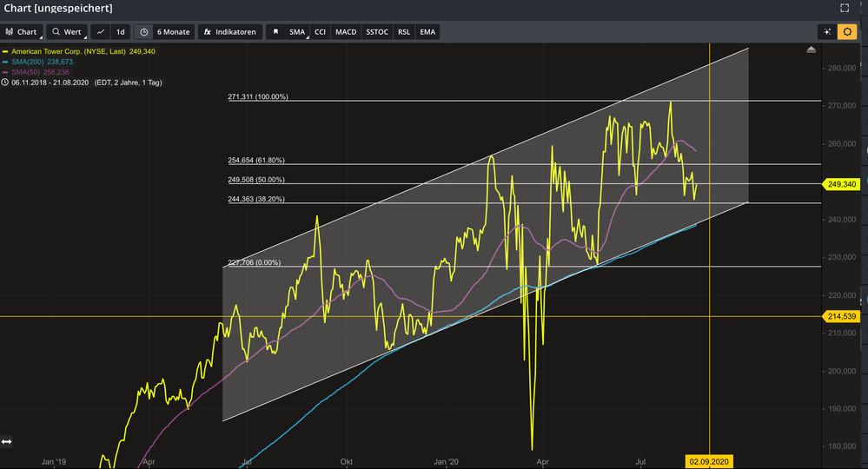Viewport: 868px width, 469px height.
Task: Click the yellow American Tower Corp. legend swatch
Action: click(5, 51)
